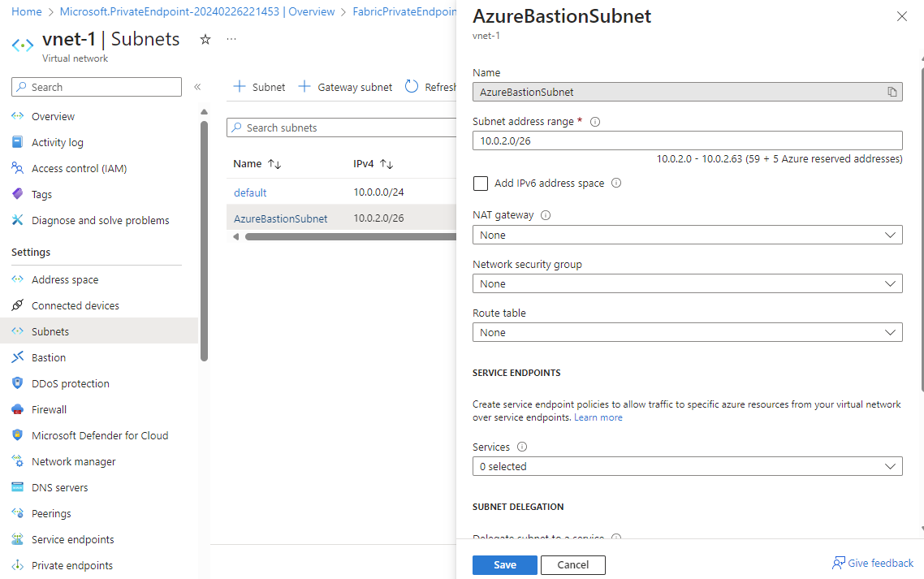The image size is (924, 579).
Task: Open Bastion settings from the sidebar
Action: [50, 356]
